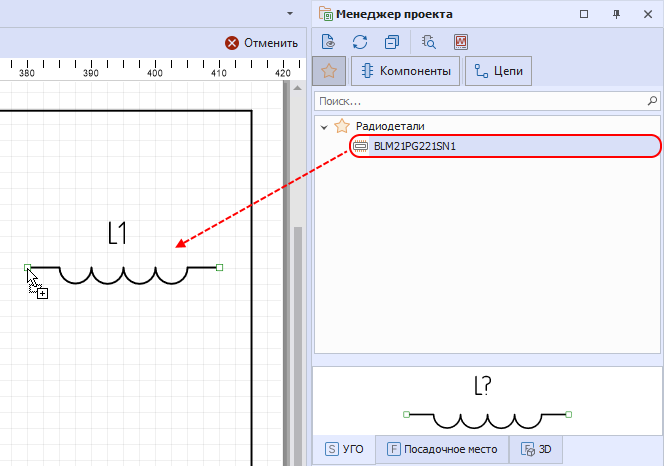This screenshot has height=466, width=664.
Task: Pin the Менеджер проекта panel
Action: tap(616, 14)
